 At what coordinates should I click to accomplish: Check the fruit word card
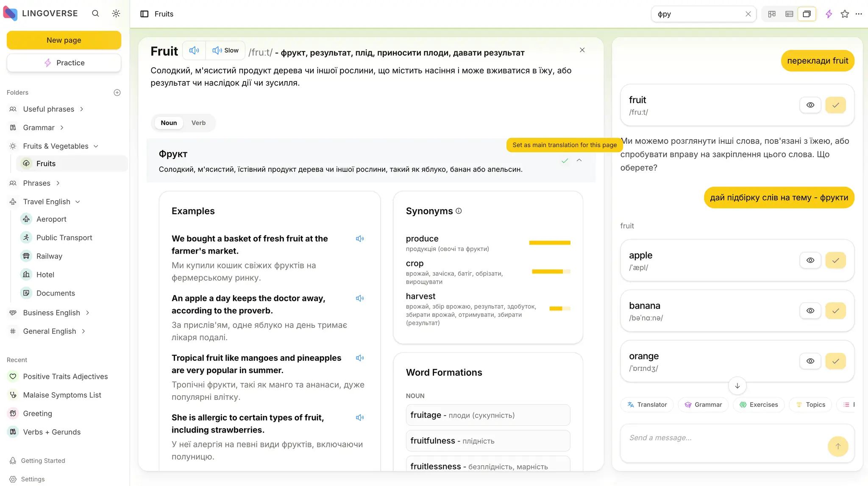pos(836,105)
